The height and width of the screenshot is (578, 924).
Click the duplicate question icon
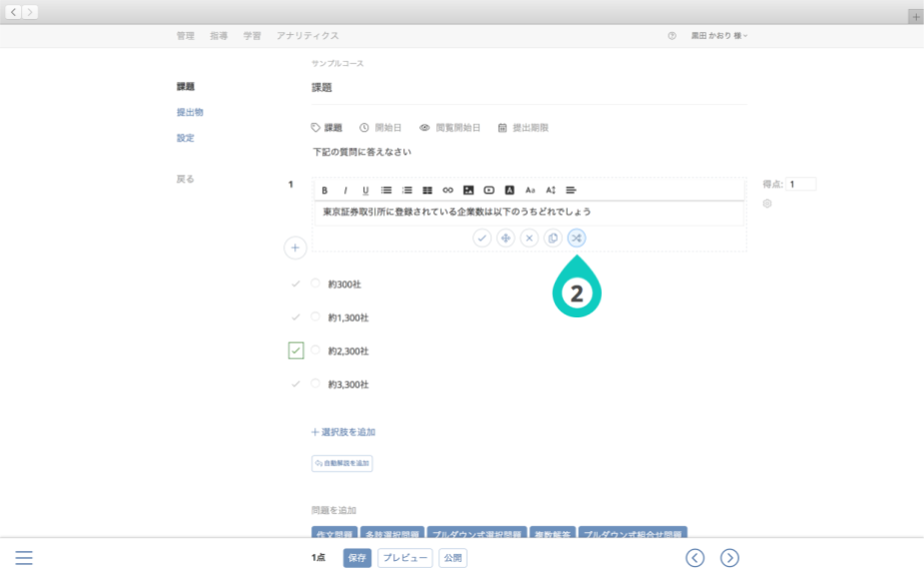pos(553,238)
